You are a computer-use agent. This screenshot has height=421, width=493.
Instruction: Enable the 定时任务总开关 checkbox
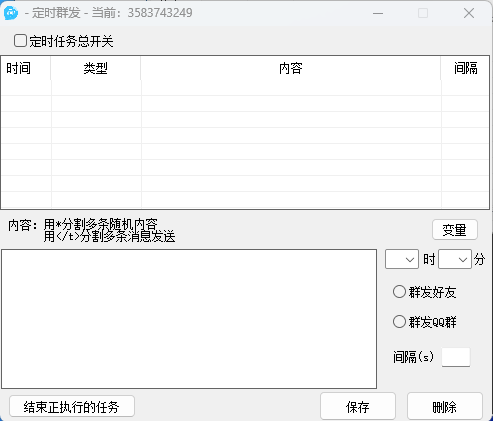tap(20, 41)
